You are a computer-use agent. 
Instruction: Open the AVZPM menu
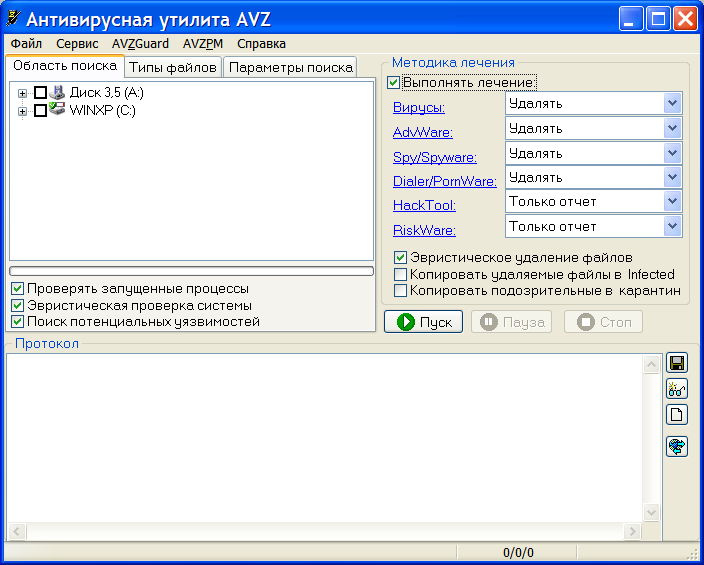coord(203,44)
